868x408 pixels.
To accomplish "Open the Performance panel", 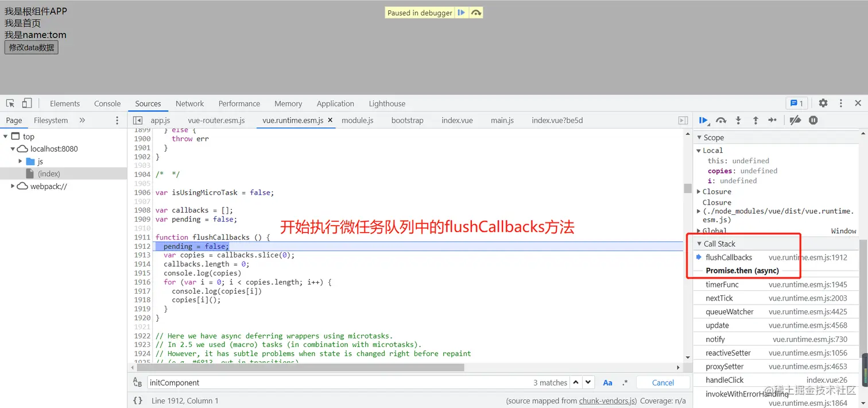I will click(239, 103).
